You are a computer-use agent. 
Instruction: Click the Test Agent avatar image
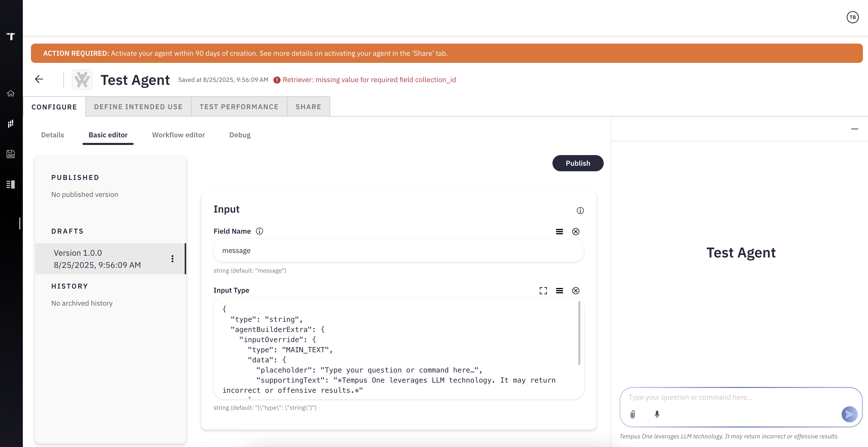point(82,80)
